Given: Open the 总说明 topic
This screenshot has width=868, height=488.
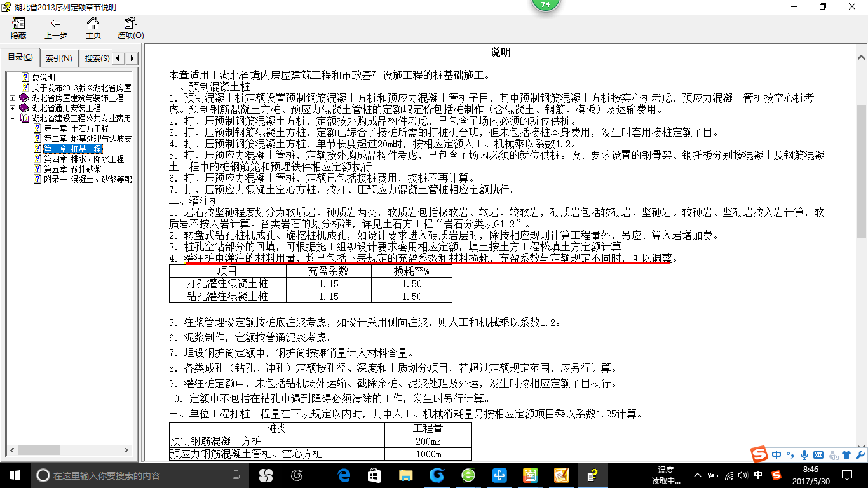Looking at the screenshot, I should (x=43, y=78).
